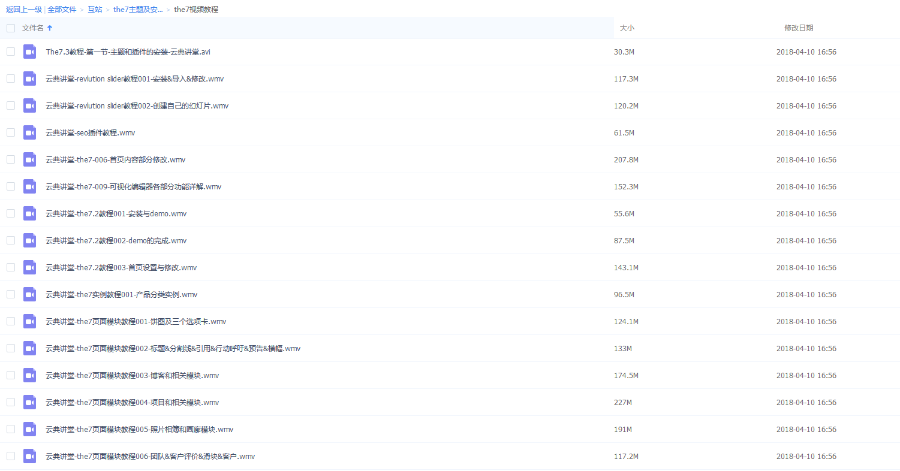The image size is (900, 471).
Task: Click the sort arrow beside 文件名 header
Action: (50, 28)
